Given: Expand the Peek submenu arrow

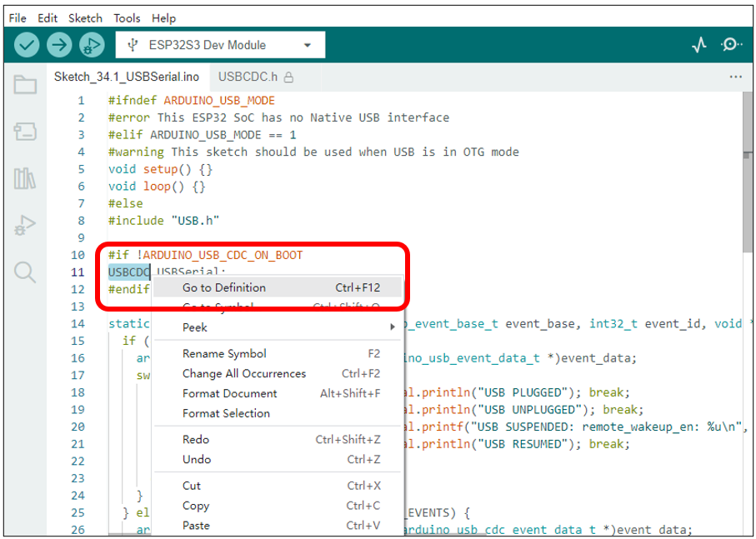Looking at the screenshot, I should click(x=393, y=327).
